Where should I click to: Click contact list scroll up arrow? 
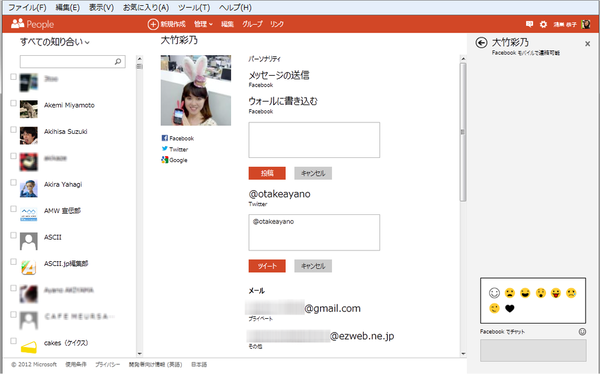click(x=140, y=59)
